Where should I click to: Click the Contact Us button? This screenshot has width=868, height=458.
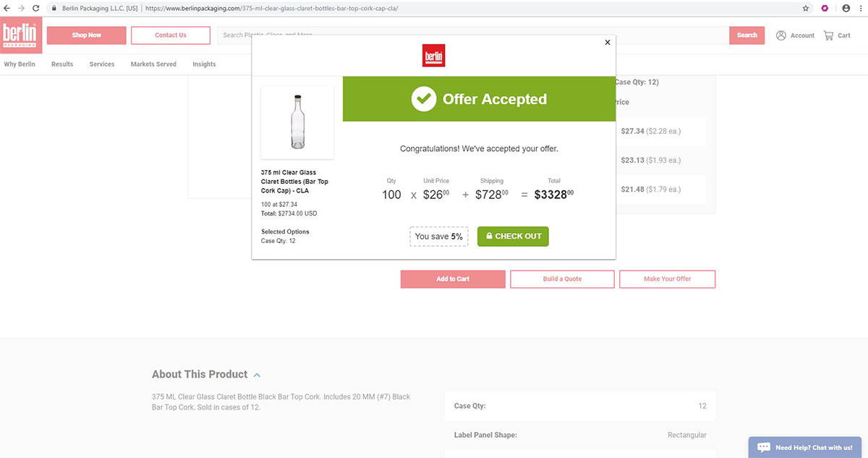pyautogui.click(x=171, y=35)
